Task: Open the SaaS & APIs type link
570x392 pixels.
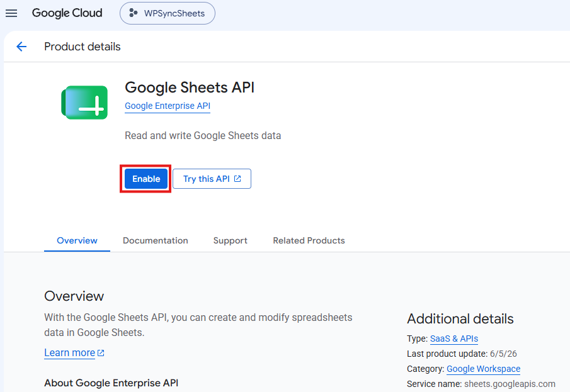Action: (454, 339)
